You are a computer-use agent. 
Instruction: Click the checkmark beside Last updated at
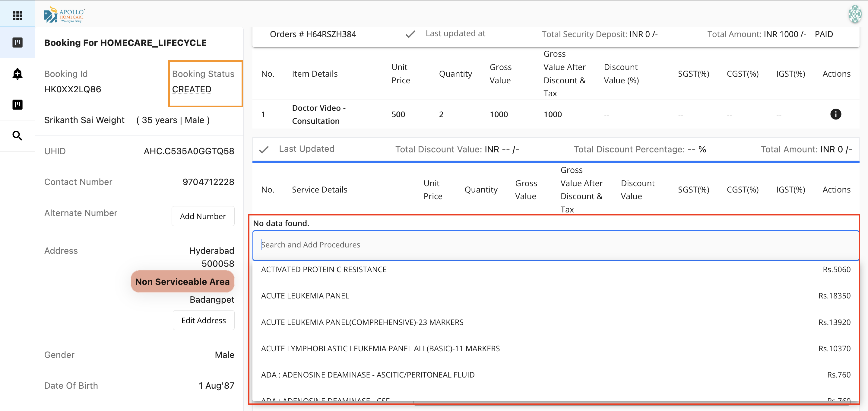coord(410,34)
